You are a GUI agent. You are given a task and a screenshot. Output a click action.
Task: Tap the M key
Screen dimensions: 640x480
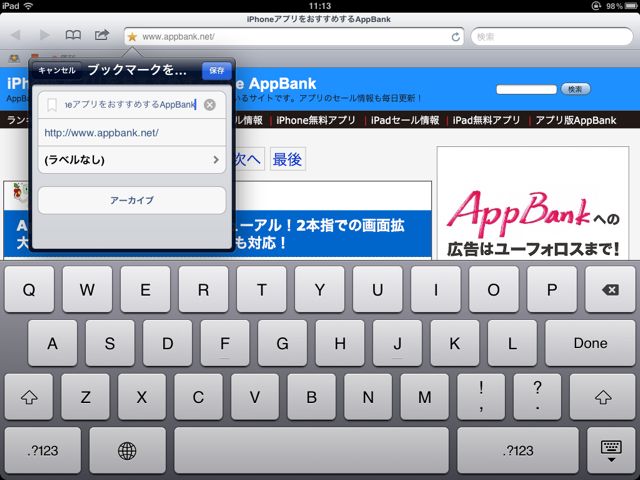pyautogui.click(x=424, y=397)
